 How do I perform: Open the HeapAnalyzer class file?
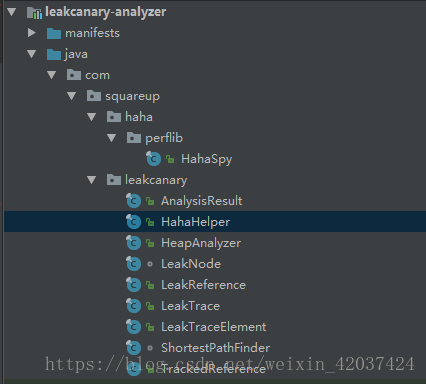201,243
